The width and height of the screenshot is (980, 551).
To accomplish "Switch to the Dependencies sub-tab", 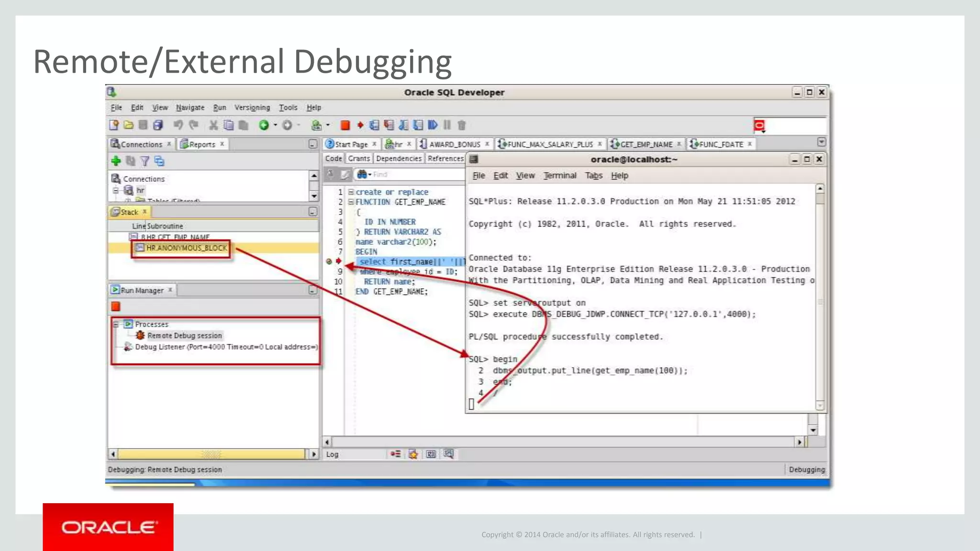I will (399, 158).
